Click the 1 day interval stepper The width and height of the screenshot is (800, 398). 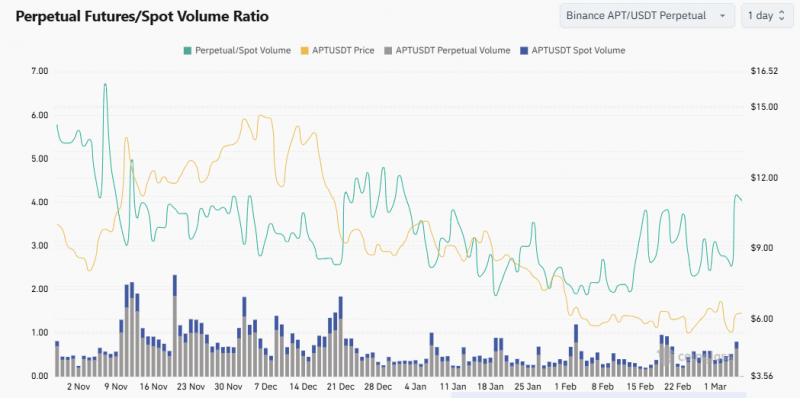[x=767, y=16]
